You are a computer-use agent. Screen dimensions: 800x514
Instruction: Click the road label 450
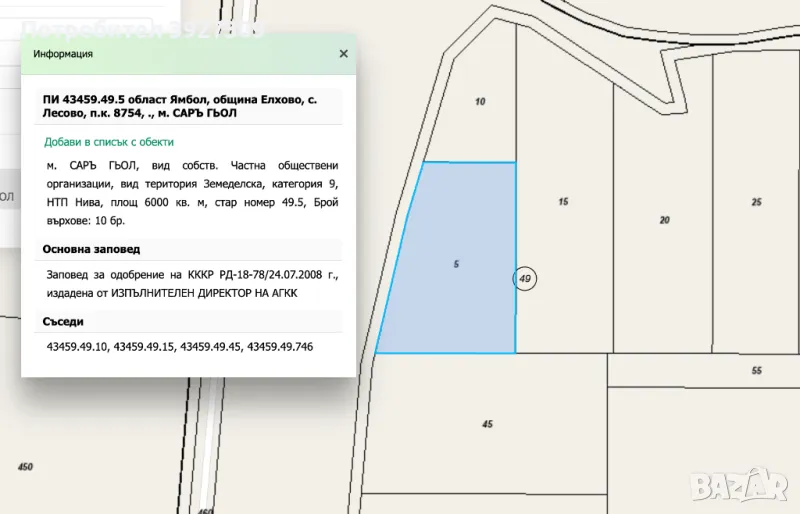pyautogui.click(x=25, y=467)
